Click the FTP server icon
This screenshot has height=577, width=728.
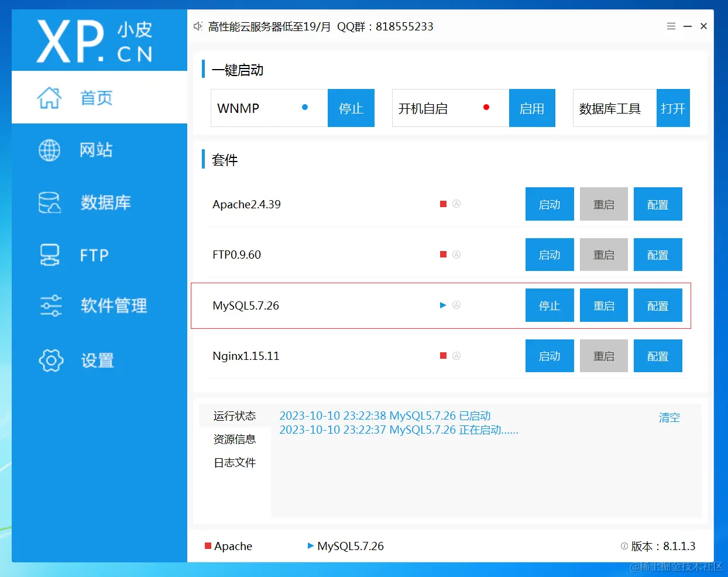[x=49, y=255]
